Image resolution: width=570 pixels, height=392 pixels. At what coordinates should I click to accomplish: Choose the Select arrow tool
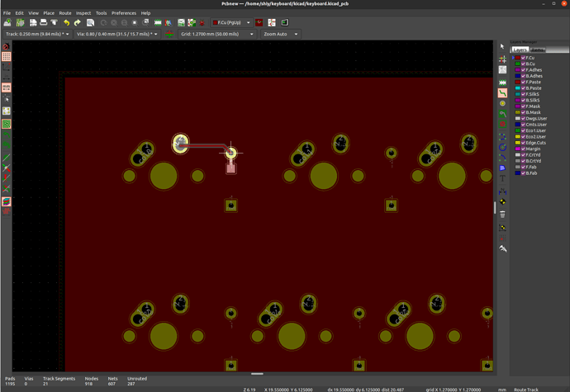(x=502, y=46)
